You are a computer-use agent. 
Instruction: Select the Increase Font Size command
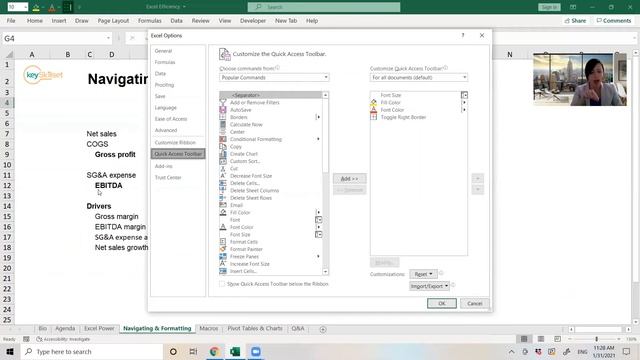[x=271, y=264]
